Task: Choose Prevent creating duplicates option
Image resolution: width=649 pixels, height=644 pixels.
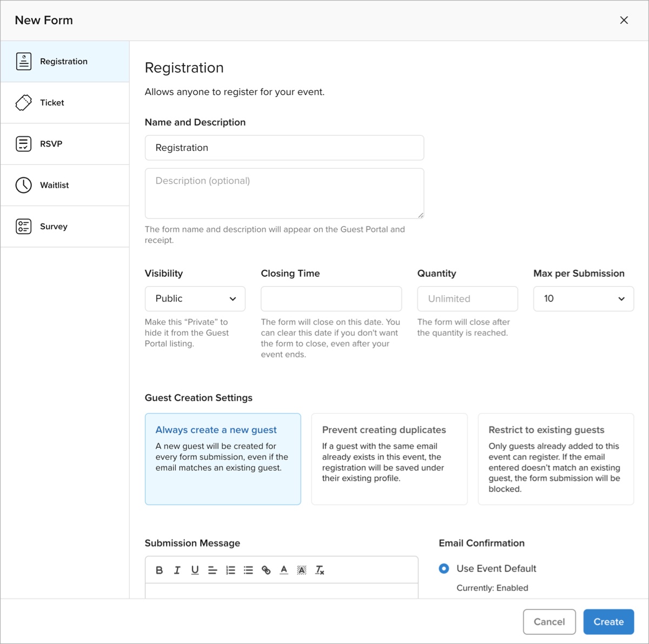Action: click(x=389, y=459)
